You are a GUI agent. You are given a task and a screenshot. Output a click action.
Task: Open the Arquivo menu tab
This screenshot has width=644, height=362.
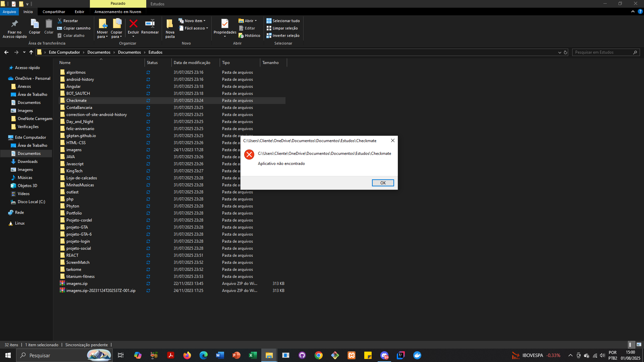coord(9,12)
